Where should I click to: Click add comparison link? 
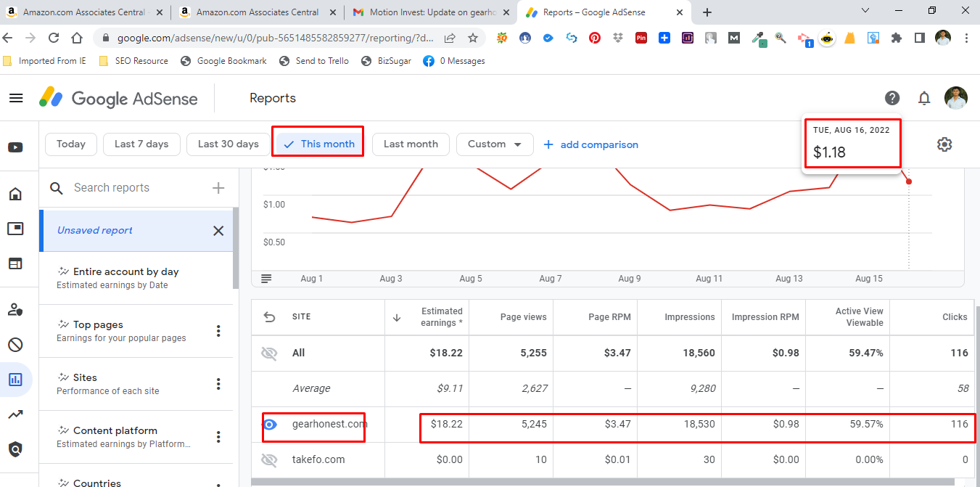click(x=591, y=144)
